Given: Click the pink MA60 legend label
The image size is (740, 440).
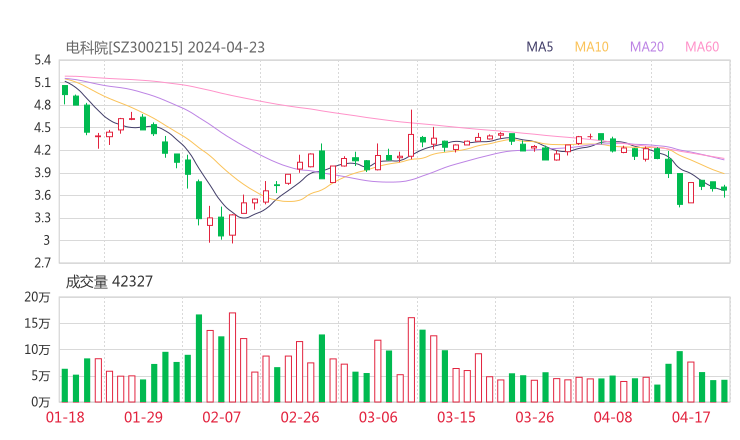Looking at the screenshot, I should 702,47.
